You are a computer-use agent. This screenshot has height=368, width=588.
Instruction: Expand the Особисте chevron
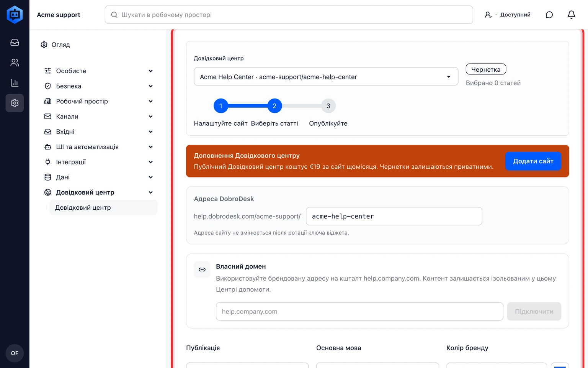151,71
